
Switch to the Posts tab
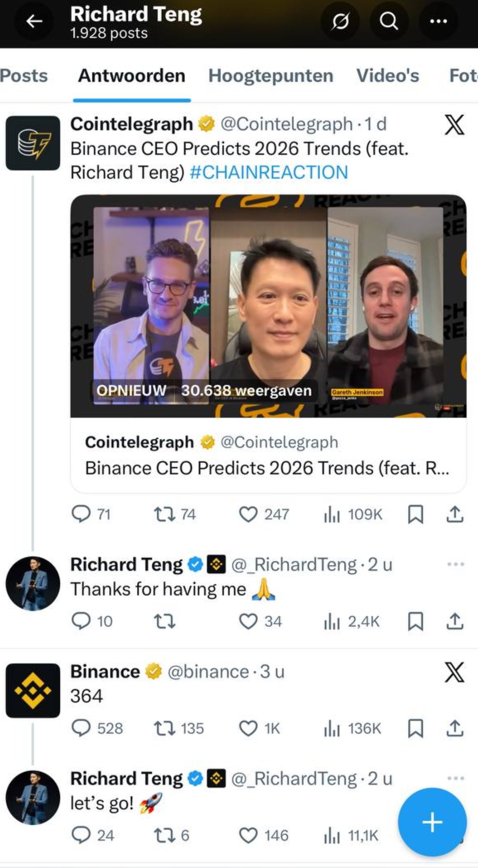pyautogui.click(x=24, y=76)
